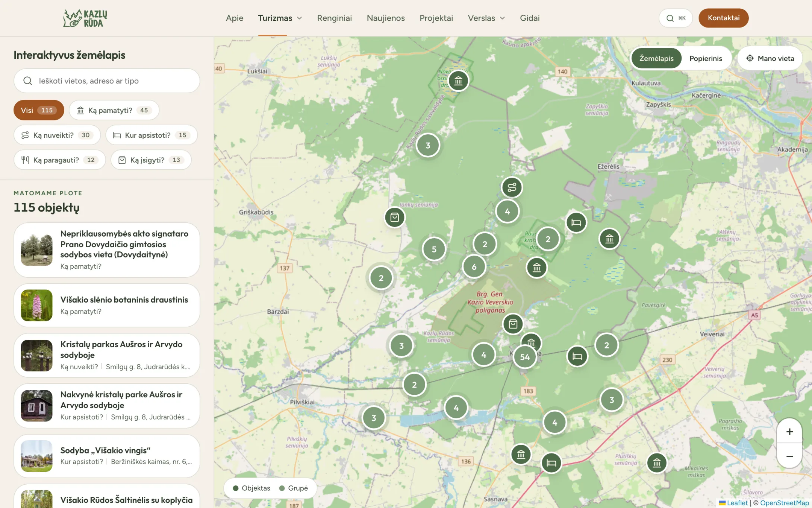
Task: Click the Kazlų Rūda logo
Action: [85, 18]
